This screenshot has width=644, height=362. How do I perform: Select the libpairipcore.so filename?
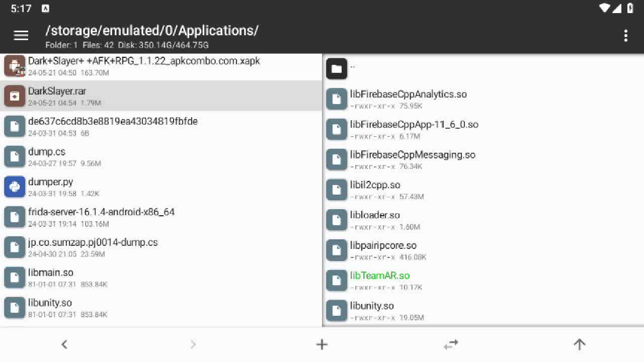pos(383,245)
